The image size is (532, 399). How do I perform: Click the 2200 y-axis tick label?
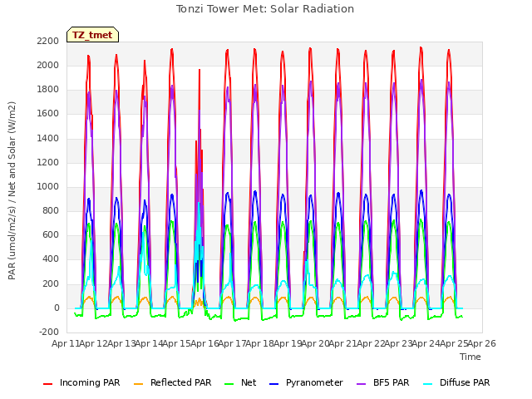(48, 41)
